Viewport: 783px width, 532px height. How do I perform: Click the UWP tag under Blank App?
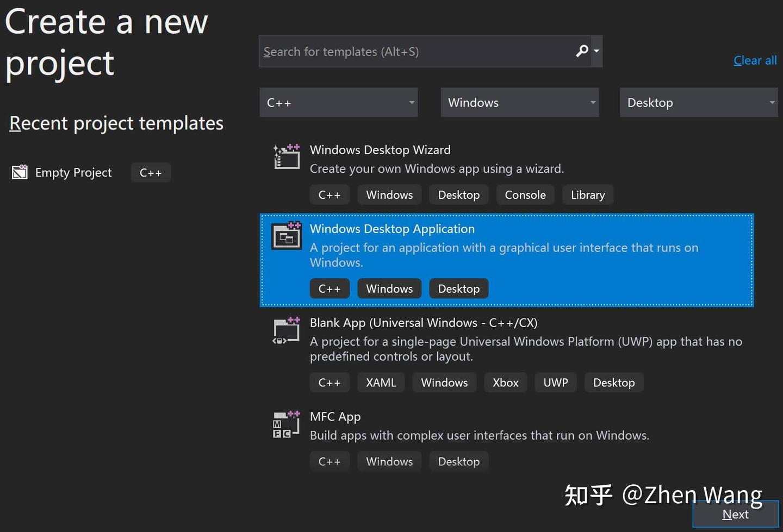[556, 383]
